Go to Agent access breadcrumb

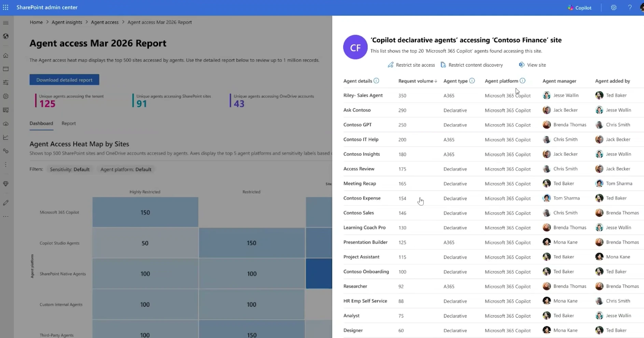pos(105,22)
